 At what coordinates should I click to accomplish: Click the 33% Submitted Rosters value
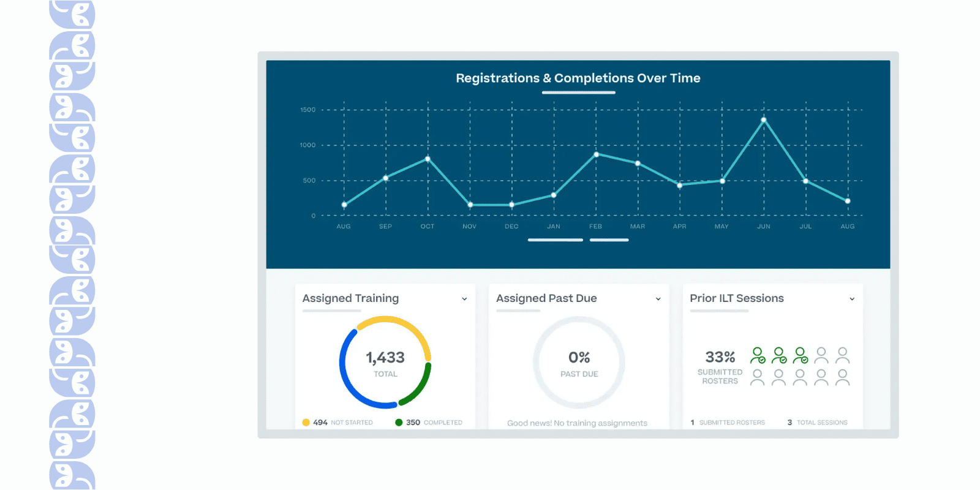720,357
